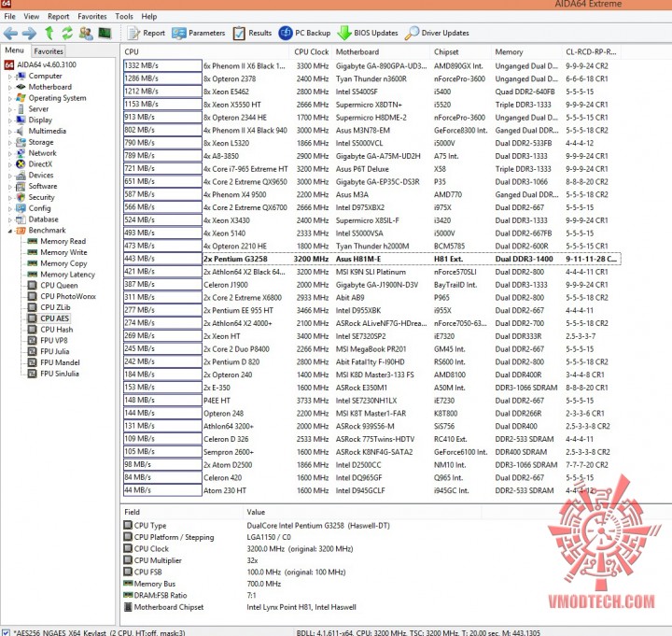Sort by the Motherboard column header
Image resolution: width=672 pixels, height=636 pixels.
tap(381, 52)
